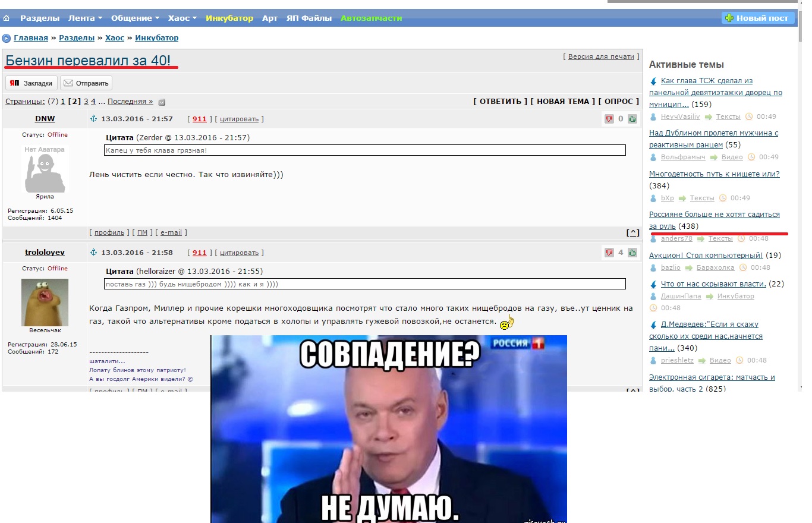This screenshot has width=812, height=523.
Task: Open 'Версия для печати' print version
Action: [x=601, y=56]
